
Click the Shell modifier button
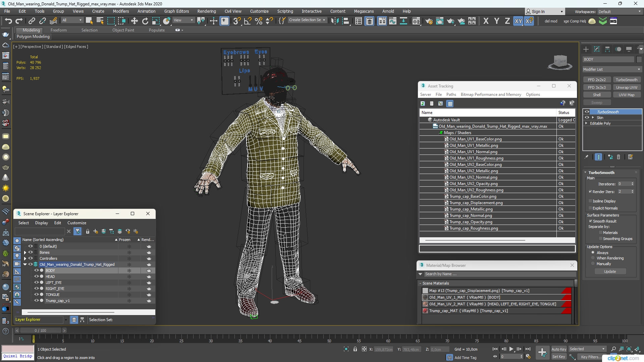coord(597,95)
